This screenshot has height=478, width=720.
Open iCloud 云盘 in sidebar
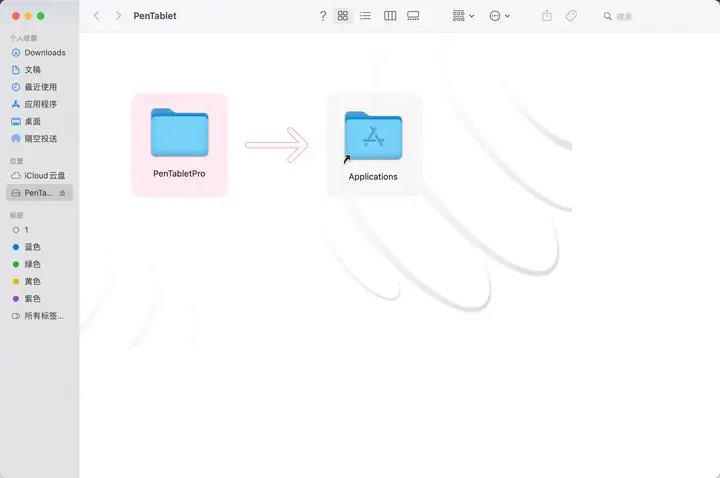(x=39, y=175)
